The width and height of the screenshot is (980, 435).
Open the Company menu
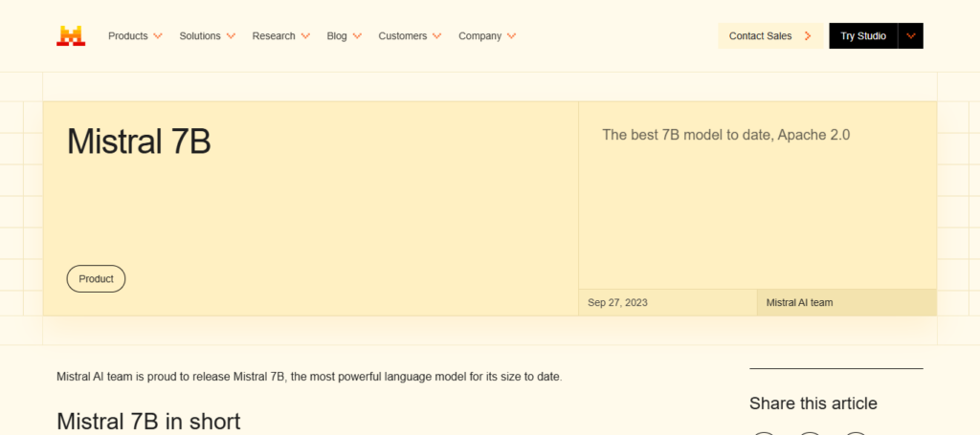tap(480, 36)
